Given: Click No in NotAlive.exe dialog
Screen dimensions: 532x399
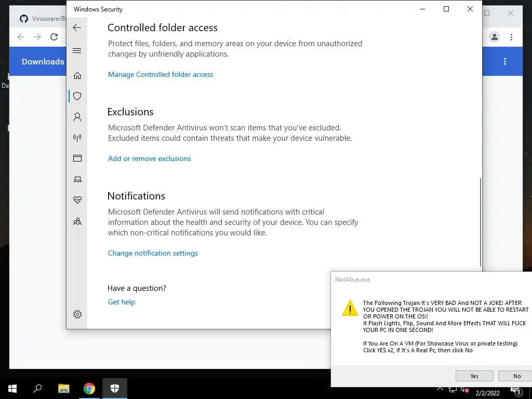Looking at the screenshot, I should (516, 376).
